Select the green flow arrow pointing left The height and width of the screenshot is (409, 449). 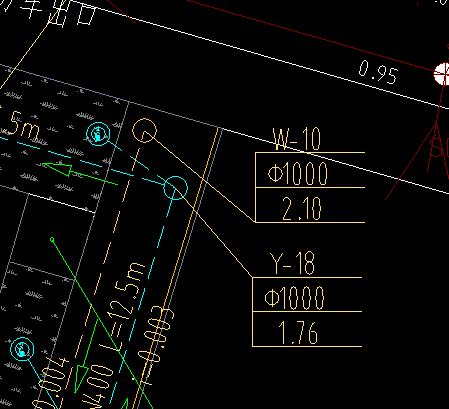coord(80,173)
